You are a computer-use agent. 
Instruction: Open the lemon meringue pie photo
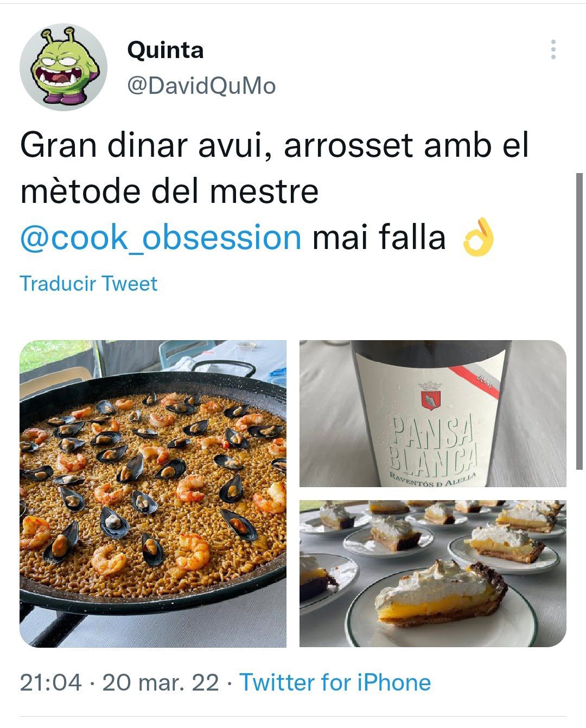[x=433, y=573]
